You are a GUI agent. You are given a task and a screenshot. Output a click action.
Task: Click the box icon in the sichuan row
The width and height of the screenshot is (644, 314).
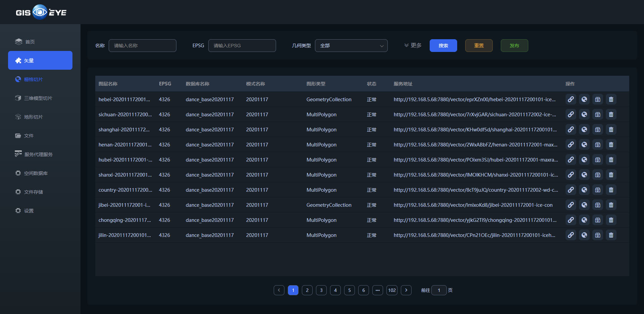597,114
